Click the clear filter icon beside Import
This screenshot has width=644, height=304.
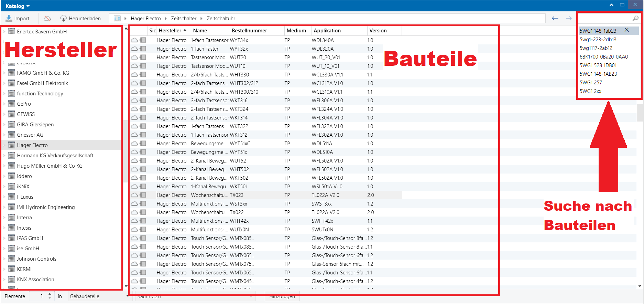(47, 18)
